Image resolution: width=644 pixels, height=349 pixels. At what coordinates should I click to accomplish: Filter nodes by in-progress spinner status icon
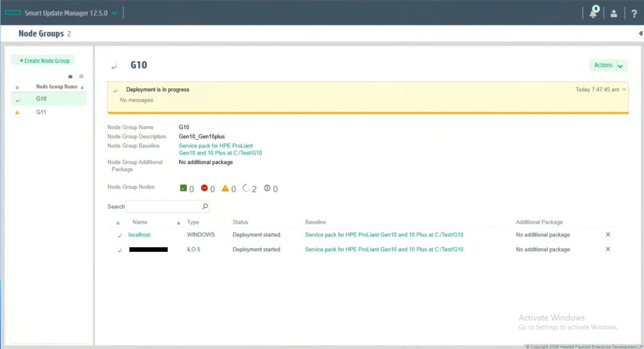[246, 188]
